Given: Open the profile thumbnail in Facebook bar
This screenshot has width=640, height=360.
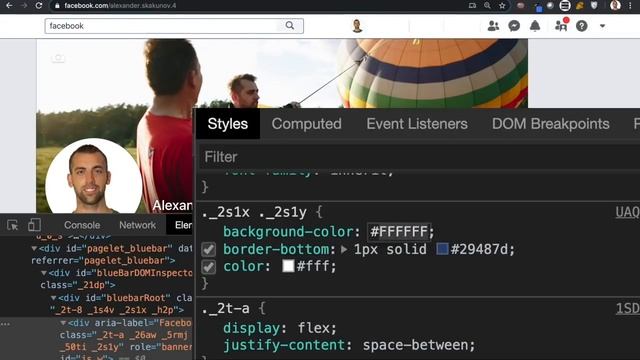Looking at the screenshot, I should coord(357,26).
